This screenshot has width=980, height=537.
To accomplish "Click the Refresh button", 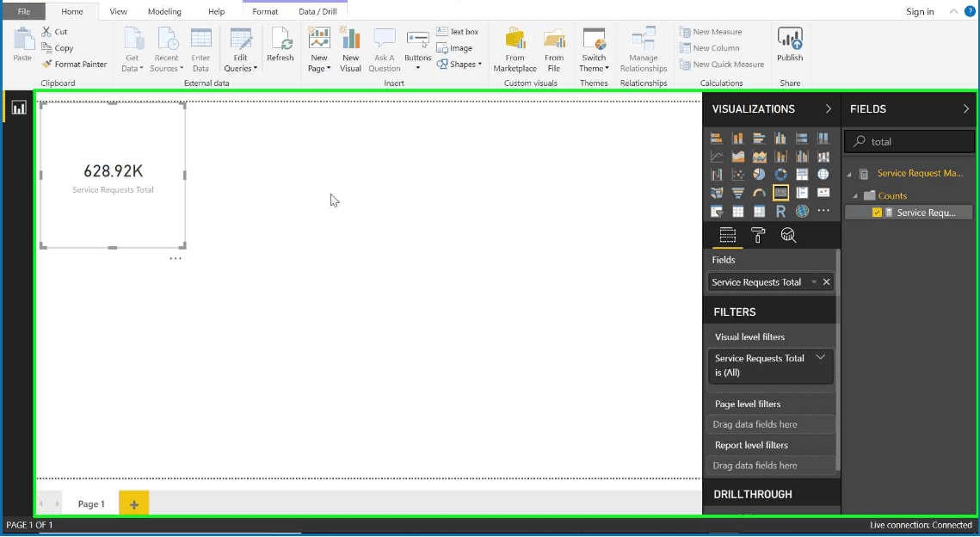I will click(x=280, y=45).
